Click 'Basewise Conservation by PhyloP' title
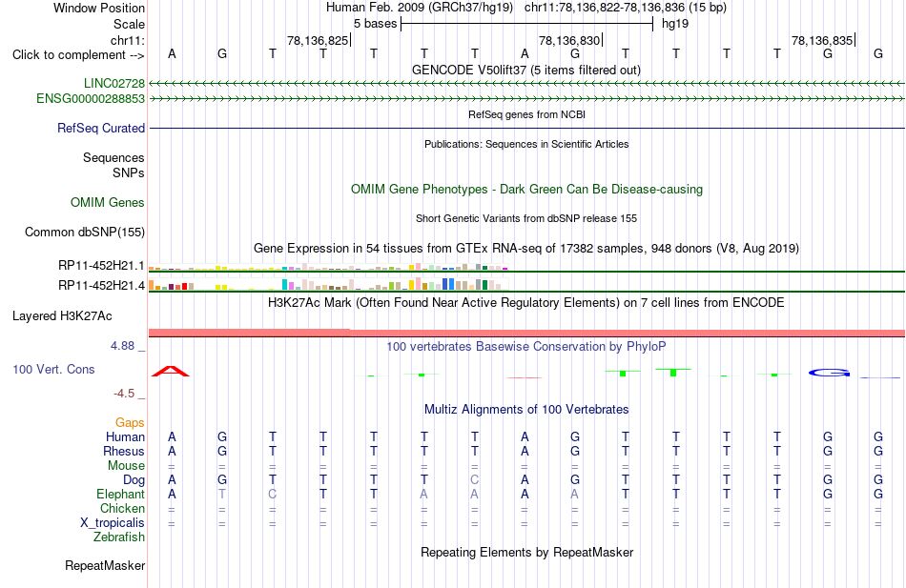This screenshot has width=906, height=588. click(526, 347)
